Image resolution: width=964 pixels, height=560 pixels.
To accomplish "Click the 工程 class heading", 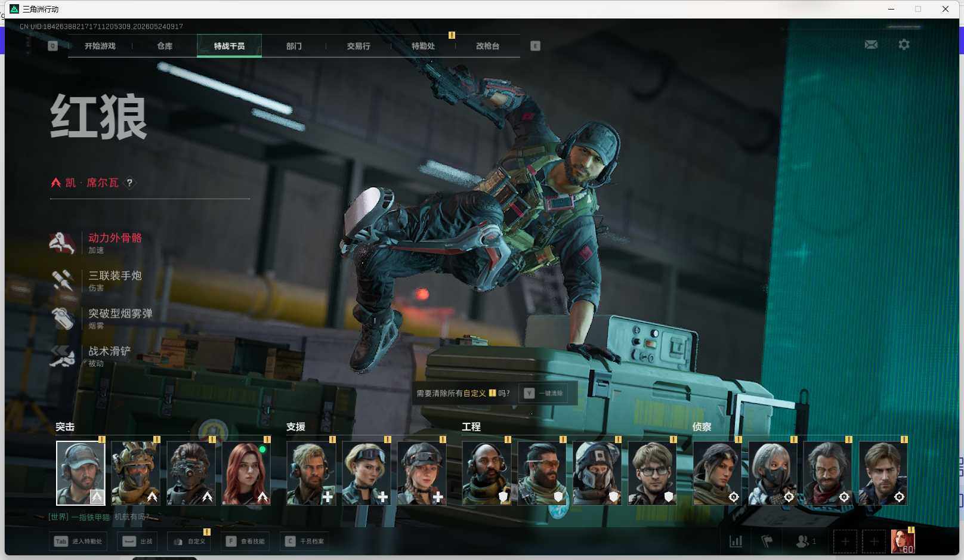I will [471, 427].
